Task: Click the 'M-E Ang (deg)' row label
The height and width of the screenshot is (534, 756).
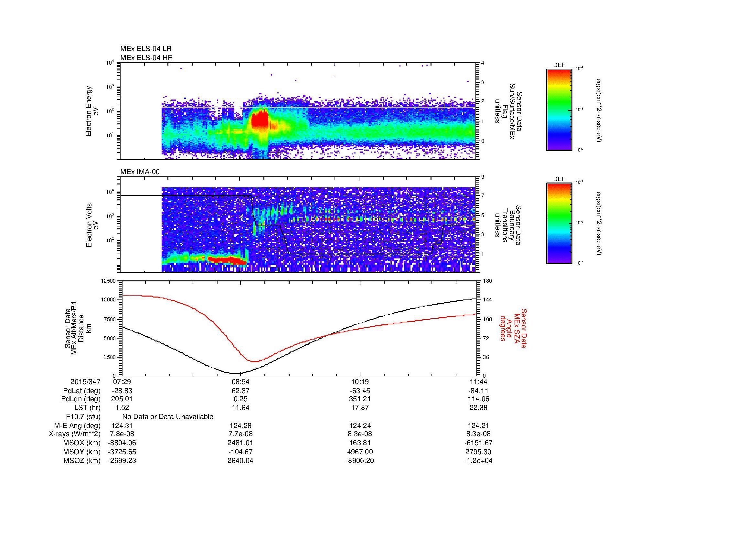Action: coord(77,426)
